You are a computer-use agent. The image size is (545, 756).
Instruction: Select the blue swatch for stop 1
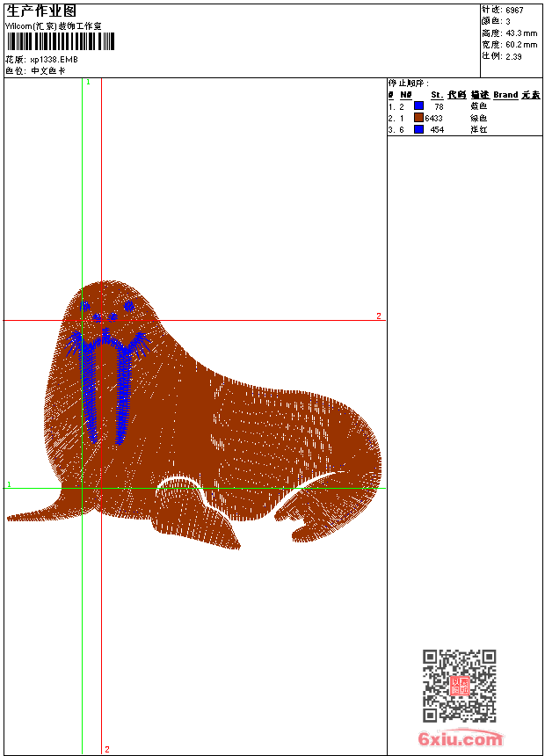(418, 105)
